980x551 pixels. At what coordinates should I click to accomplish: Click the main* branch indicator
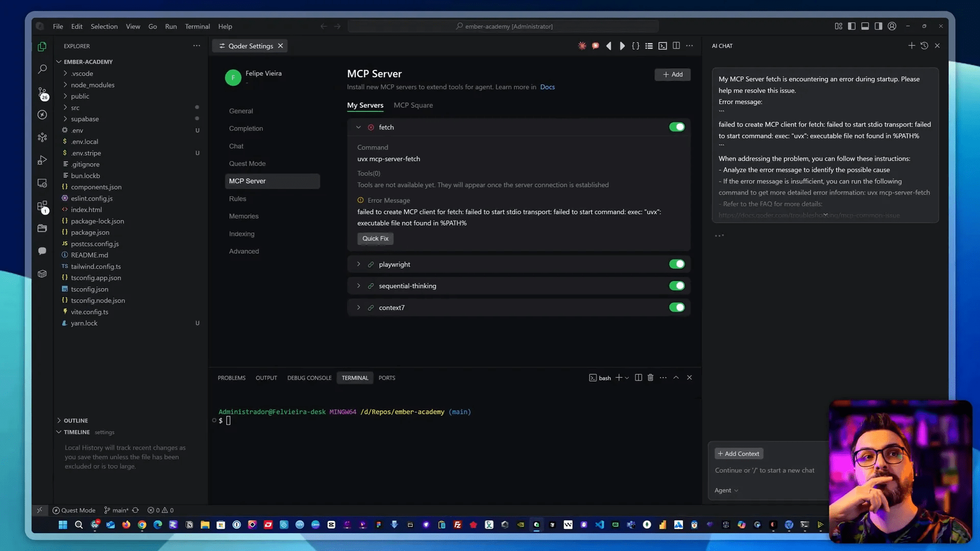tap(116, 510)
